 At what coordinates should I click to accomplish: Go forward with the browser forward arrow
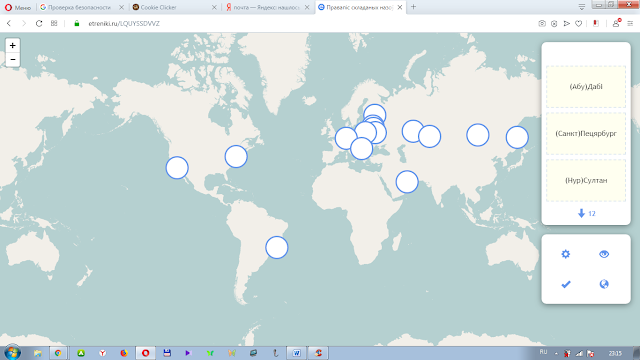pos(24,24)
